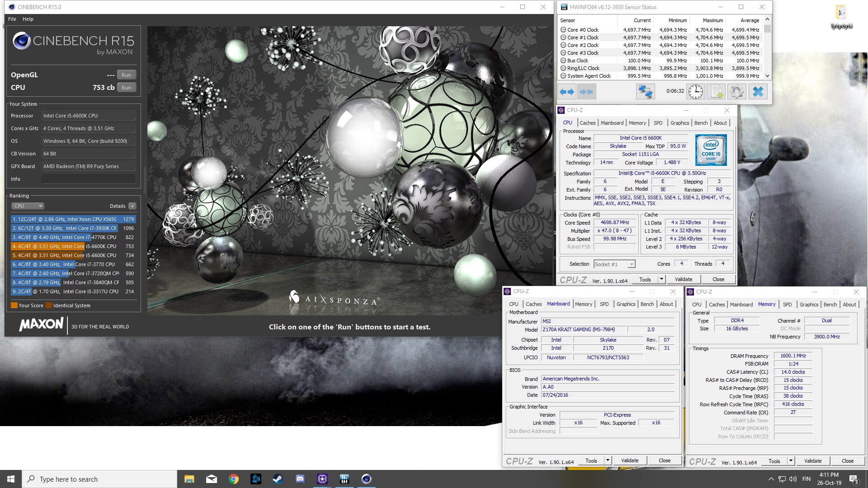Click clock icon beside System Agent Clock

click(x=563, y=76)
